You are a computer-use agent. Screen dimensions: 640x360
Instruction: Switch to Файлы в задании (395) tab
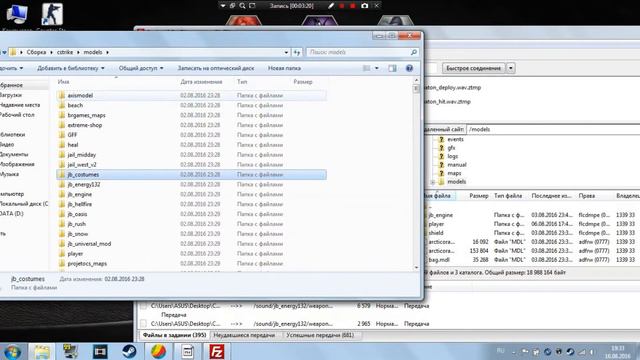[x=174, y=335]
